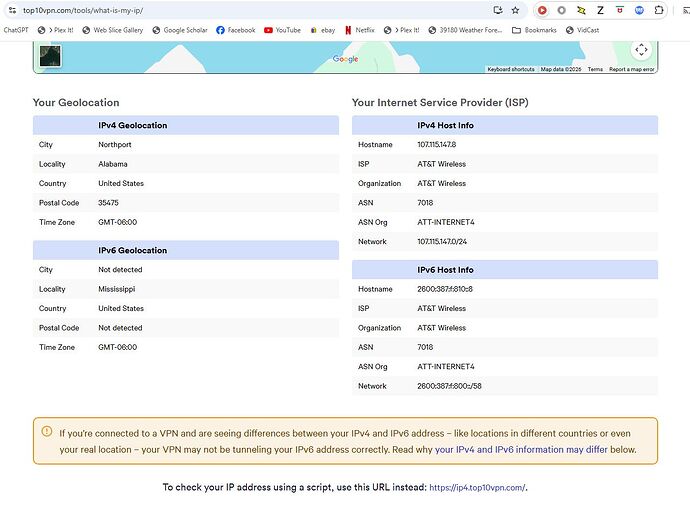690x505 pixels.
Task: Click the blue round extension icon
Action: click(x=639, y=10)
